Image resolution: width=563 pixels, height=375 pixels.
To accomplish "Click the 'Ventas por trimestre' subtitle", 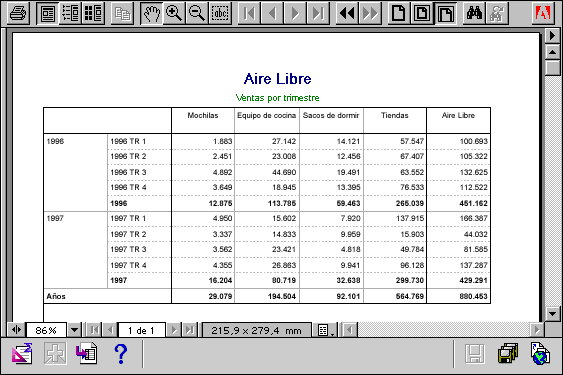I will [x=278, y=98].
